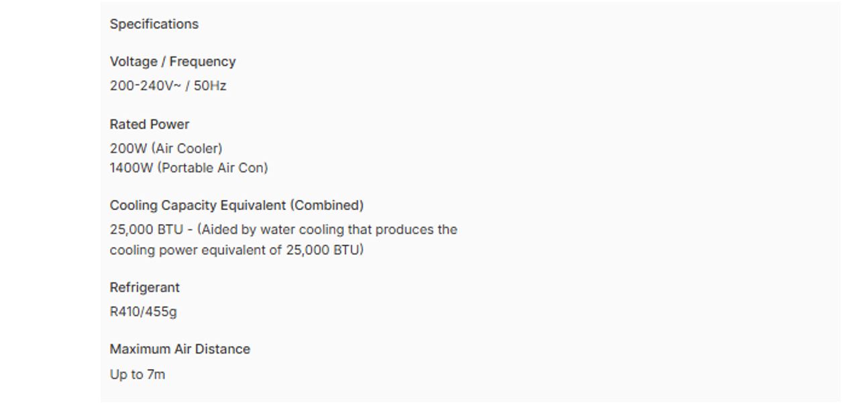Click the word Distance in the last heading
Screen dimensions: 868x414
[x=223, y=350]
